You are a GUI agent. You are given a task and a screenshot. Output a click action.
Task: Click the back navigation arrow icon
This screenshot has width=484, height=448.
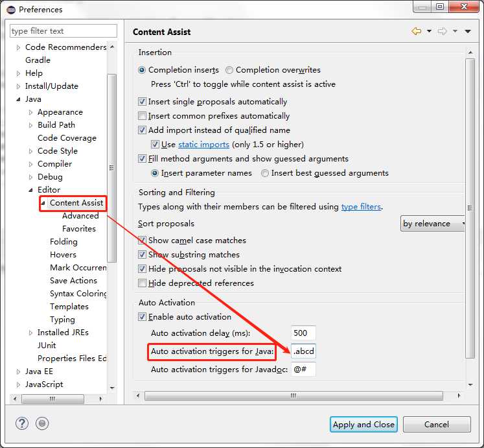click(416, 31)
